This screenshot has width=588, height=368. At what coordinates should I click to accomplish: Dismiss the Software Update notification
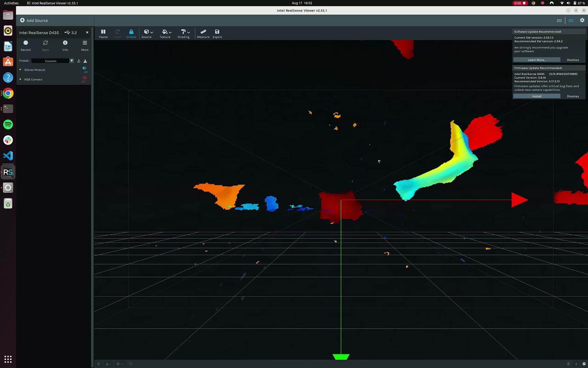[573, 60]
